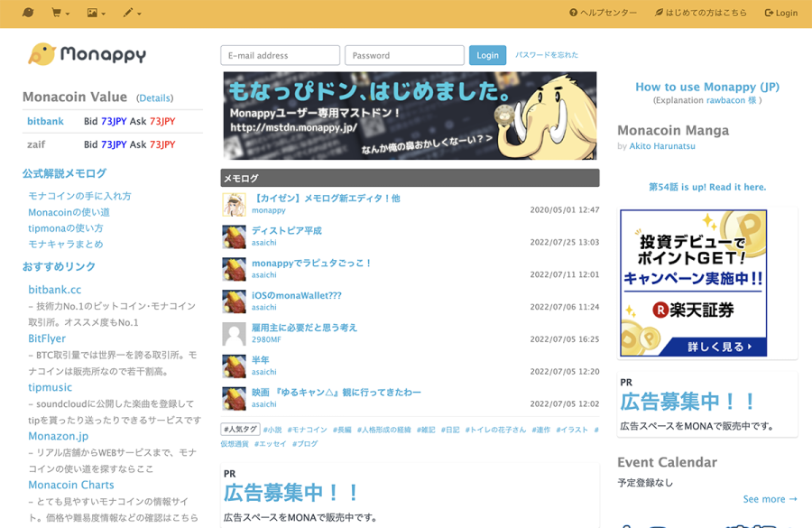Open 【カイゼン】メモログ新エディタ post

(x=326, y=198)
